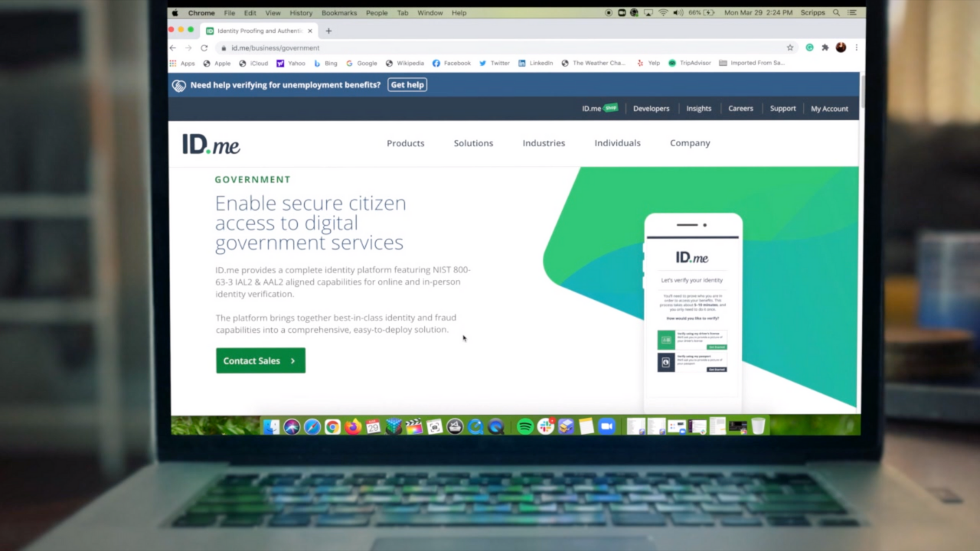Image resolution: width=980 pixels, height=551 pixels.
Task: Open the Support link
Action: [782, 109]
